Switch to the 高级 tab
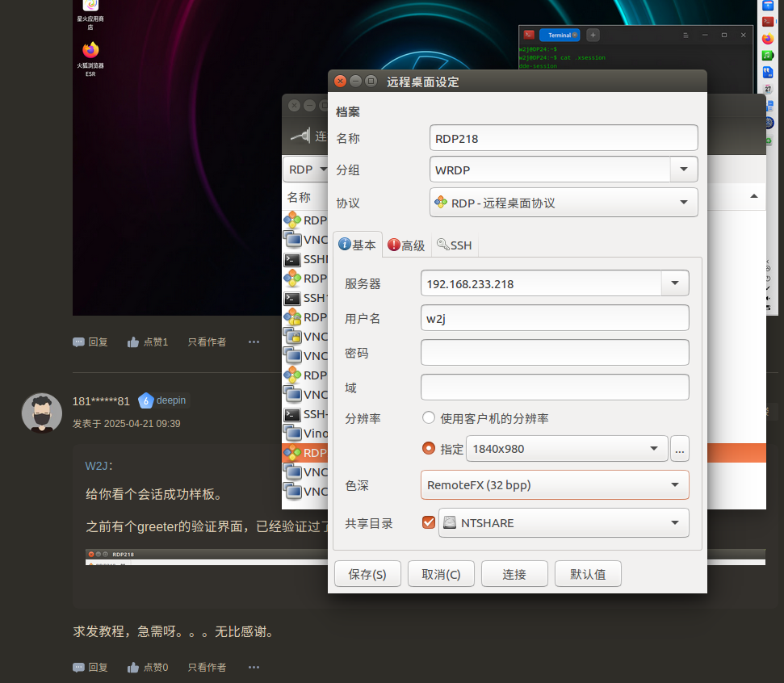The height and width of the screenshot is (683, 784). 406,245
